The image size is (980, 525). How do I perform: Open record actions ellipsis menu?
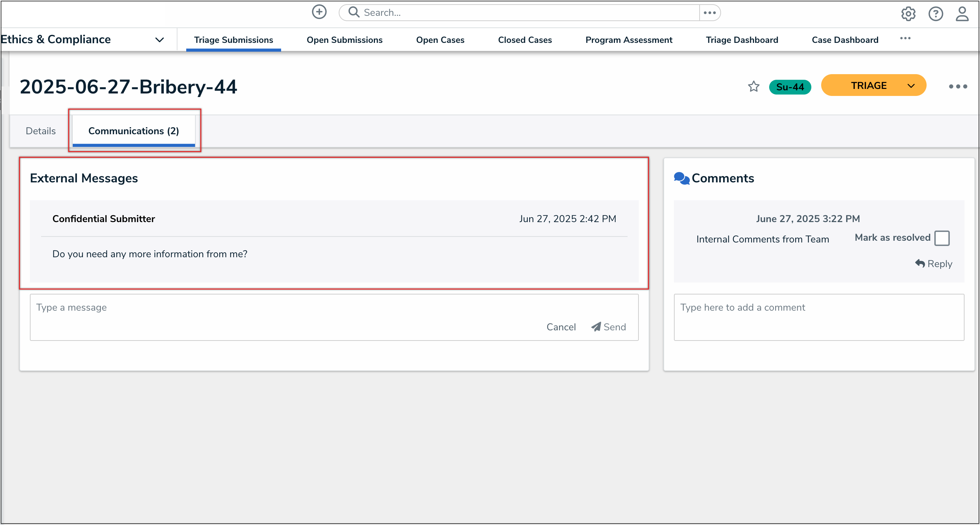tap(958, 86)
